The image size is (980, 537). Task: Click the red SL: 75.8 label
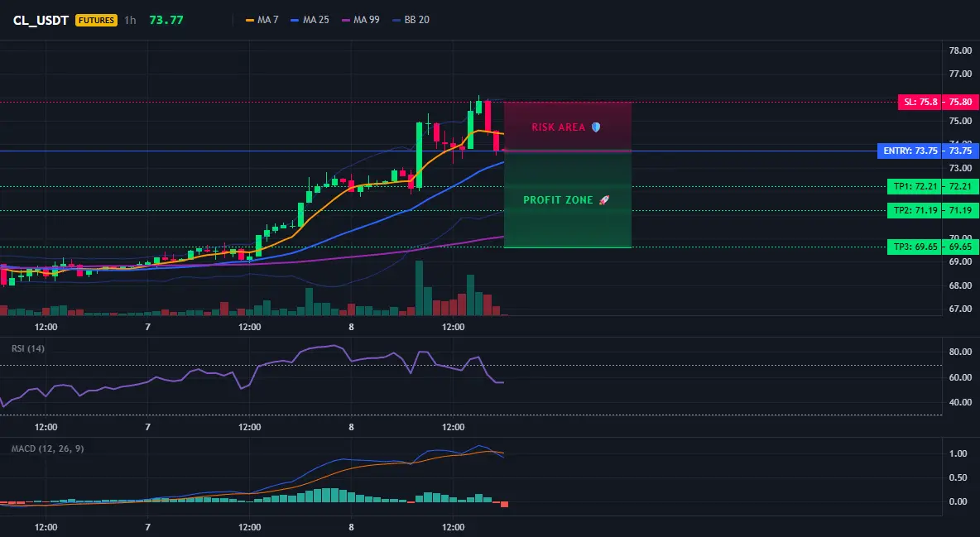pyautogui.click(x=920, y=102)
